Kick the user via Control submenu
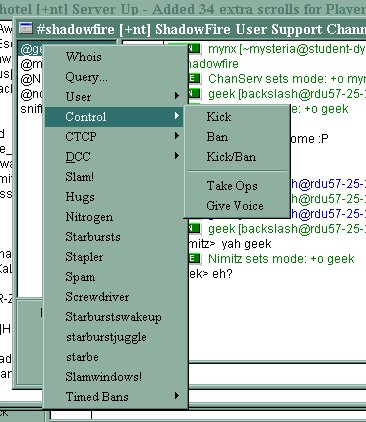 [237, 117]
